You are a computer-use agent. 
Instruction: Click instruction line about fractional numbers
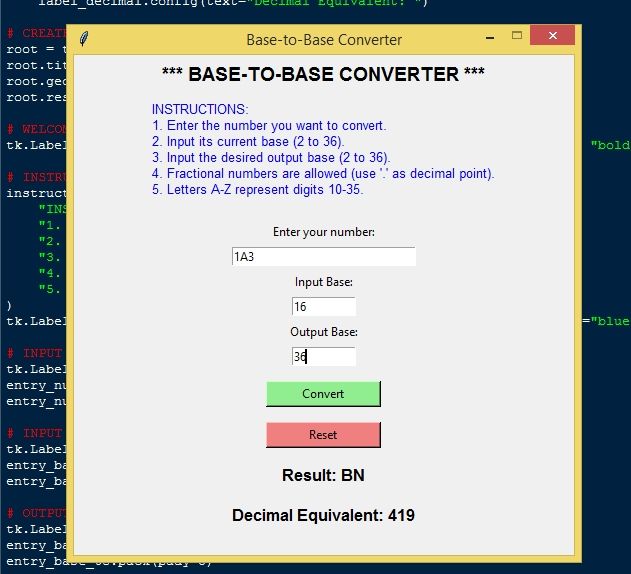tap(323, 173)
